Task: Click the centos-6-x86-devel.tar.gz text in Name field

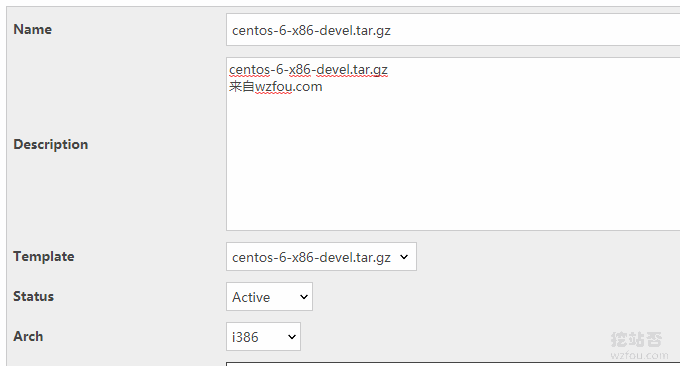Action: (x=311, y=30)
